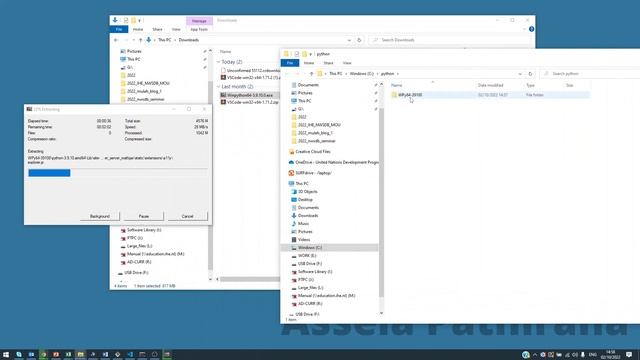Refresh the python folder view
The height and width of the screenshot is (360, 640).
click(x=530, y=74)
